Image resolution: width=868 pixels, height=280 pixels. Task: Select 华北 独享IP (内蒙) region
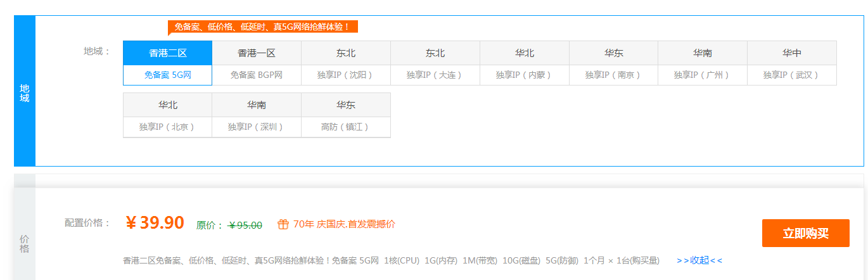(524, 63)
